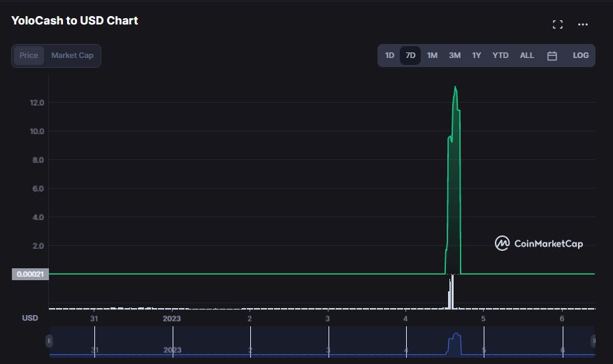Click the 10.0 y-axis label
The width and height of the screenshot is (613, 364).
(x=37, y=131)
